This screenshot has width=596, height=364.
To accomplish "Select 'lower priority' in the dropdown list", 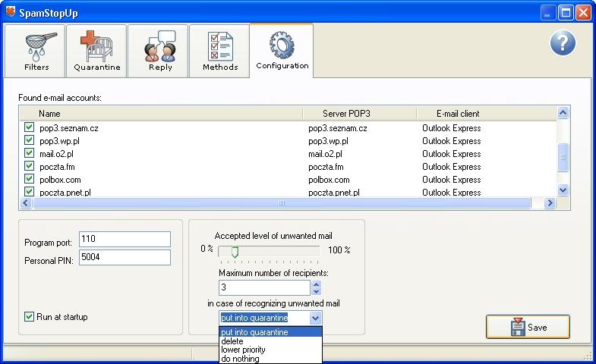I will point(270,350).
